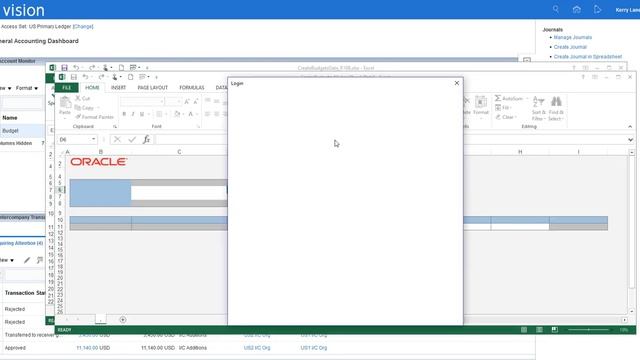Image resolution: width=640 pixels, height=360 pixels.
Task: Open Fill menu in Editing group
Action: tap(502, 108)
